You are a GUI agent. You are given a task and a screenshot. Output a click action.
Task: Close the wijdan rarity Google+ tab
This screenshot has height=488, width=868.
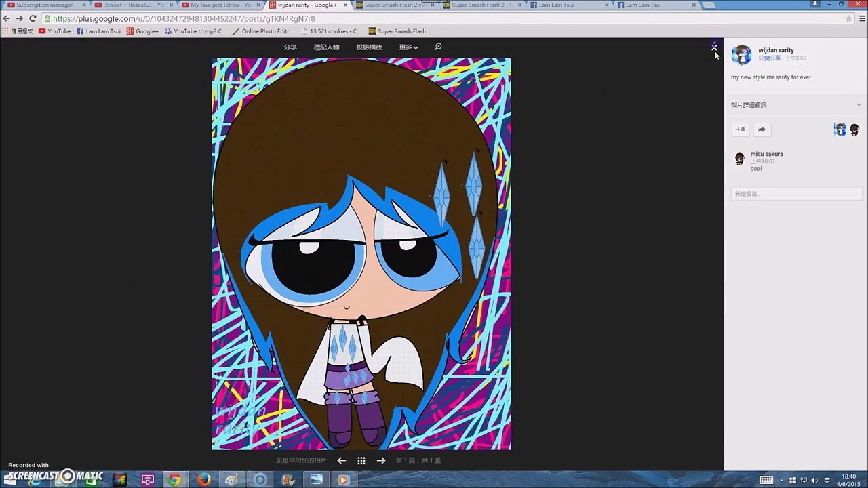[345, 5]
